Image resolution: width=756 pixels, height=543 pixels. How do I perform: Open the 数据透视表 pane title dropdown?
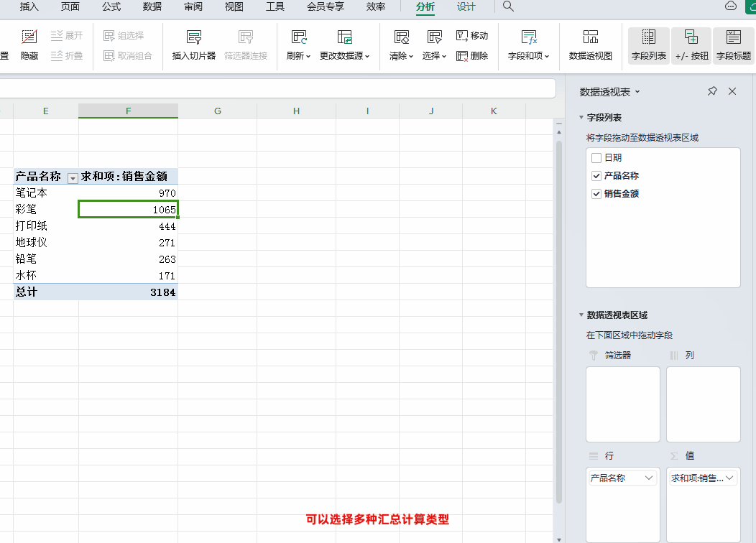point(637,91)
